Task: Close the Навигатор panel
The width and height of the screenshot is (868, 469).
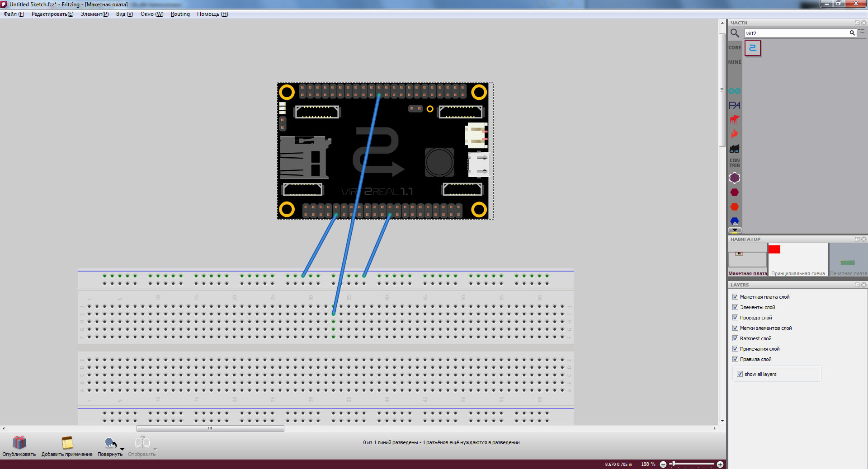Action: pos(864,239)
